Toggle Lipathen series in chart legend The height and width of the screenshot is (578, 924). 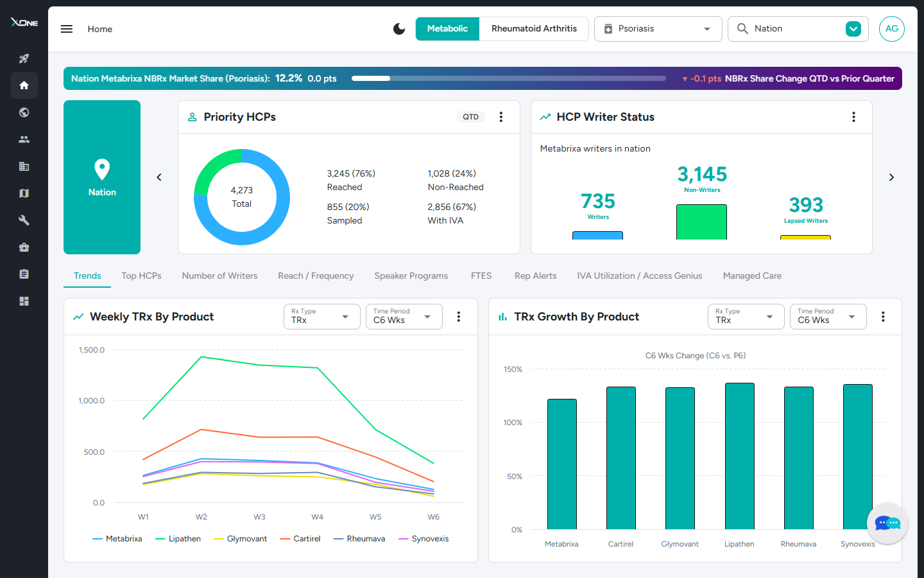tap(178, 539)
